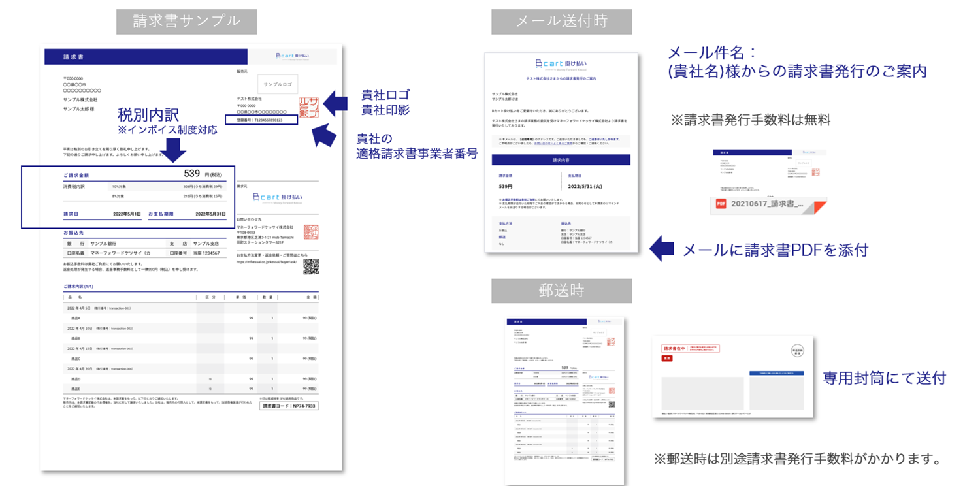Click the 2022年4月5日 transaction-001 row
The width and height of the screenshot is (980, 486).
[191, 308]
